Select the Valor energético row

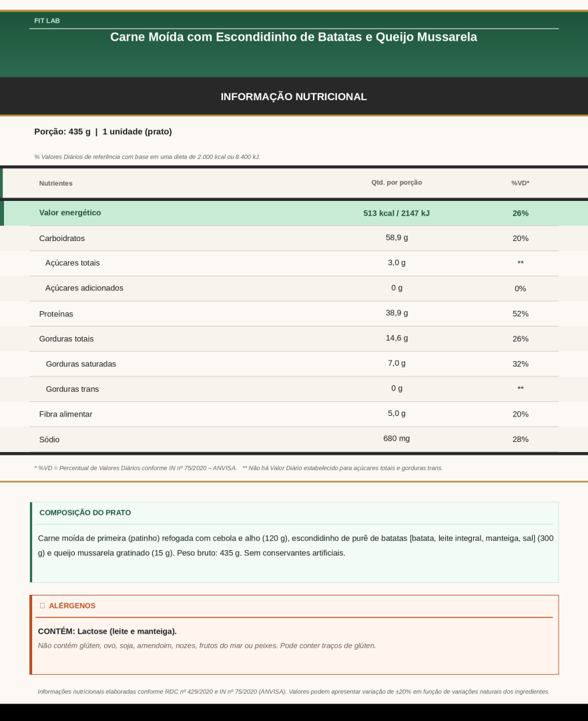pos(294,213)
